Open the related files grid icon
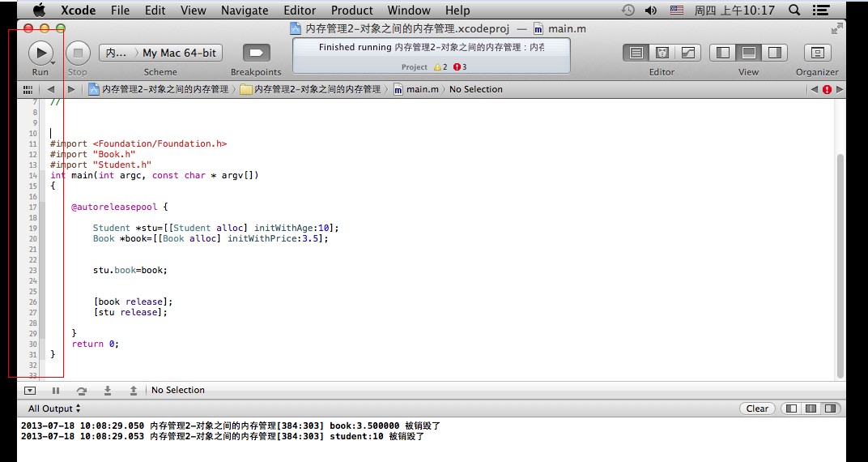This screenshot has height=462, width=868. 28,89
